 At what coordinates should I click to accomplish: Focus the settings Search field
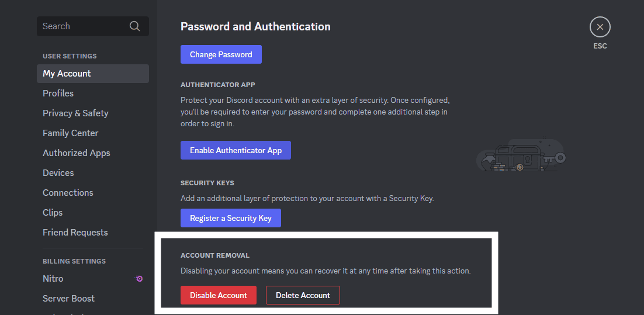pyautogui.click(x=82, y=26)
